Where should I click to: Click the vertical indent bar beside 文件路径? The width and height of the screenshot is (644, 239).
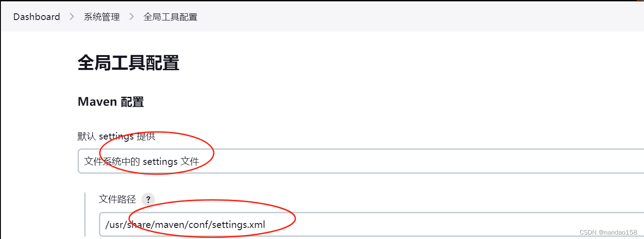pyautogui.click(x=85, y=215)
